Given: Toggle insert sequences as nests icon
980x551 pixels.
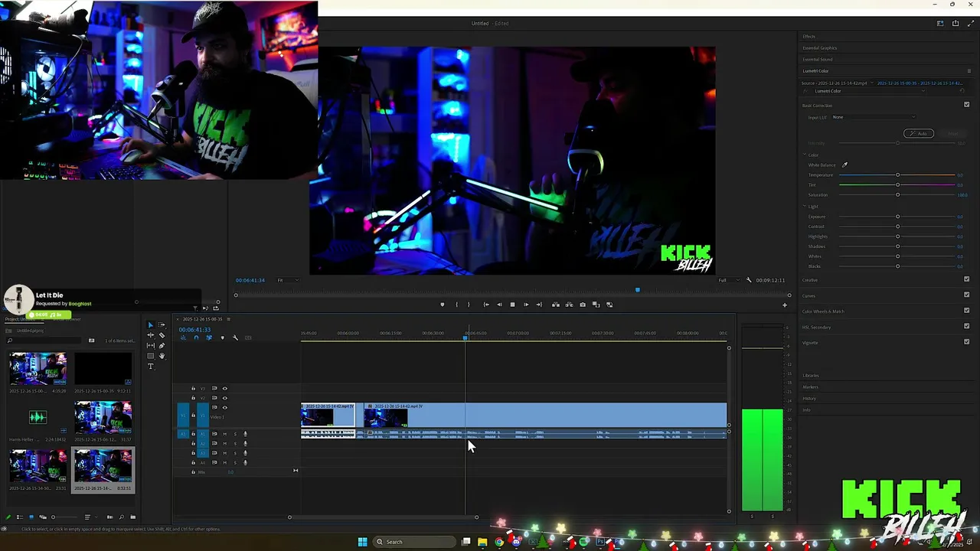Looking at the screenshot, I should pyautogui.click(x=184, y=337).
